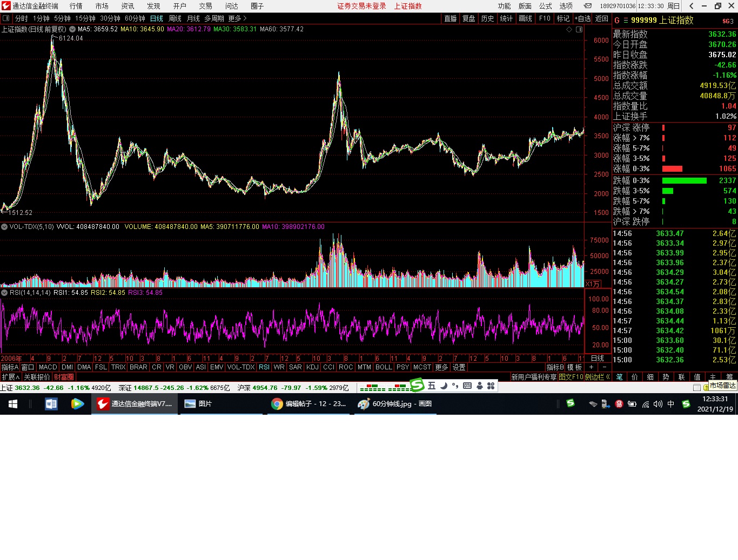
Task: Select the 周线 weekly period
Action: (x=175, y=18)
